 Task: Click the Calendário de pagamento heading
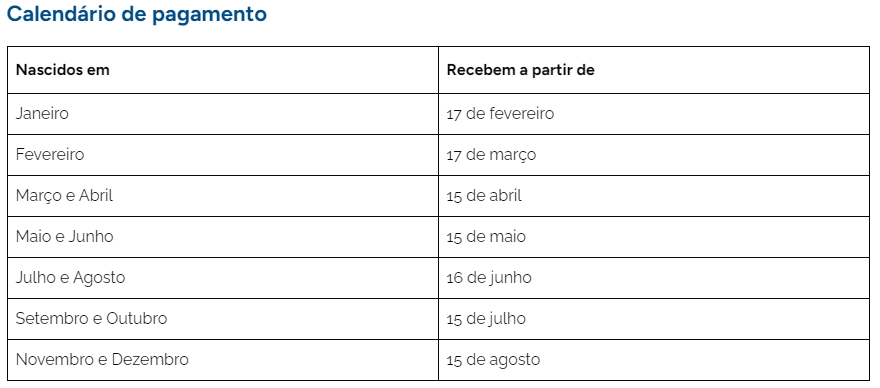136,14
